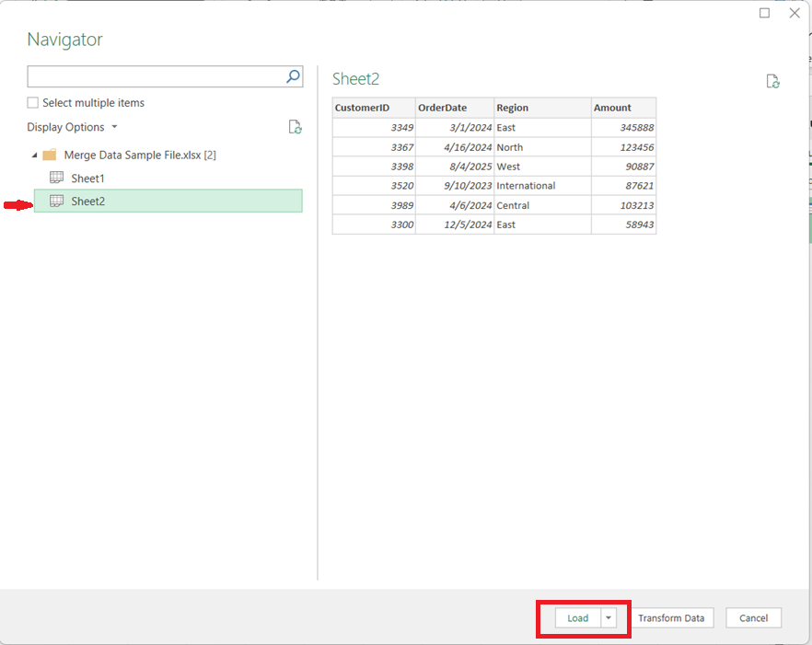Screen dimensions: 812x645
Task: Select Merge Data Sample File.xlsx [2] entry
Action: pos(140,155)
